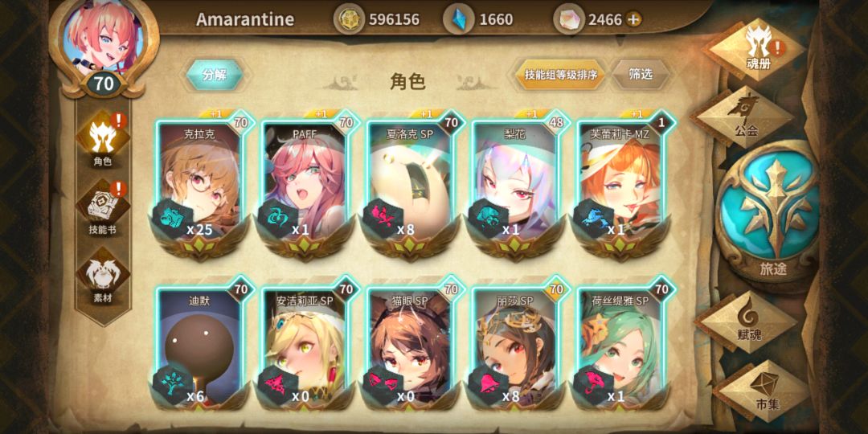
Task: Open the 技能组等级排序 sort dropdown
Action: (561, 75)
